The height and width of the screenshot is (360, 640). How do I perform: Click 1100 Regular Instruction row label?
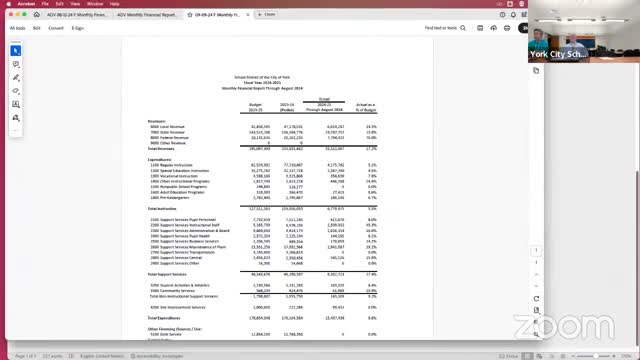pos(171,165)
